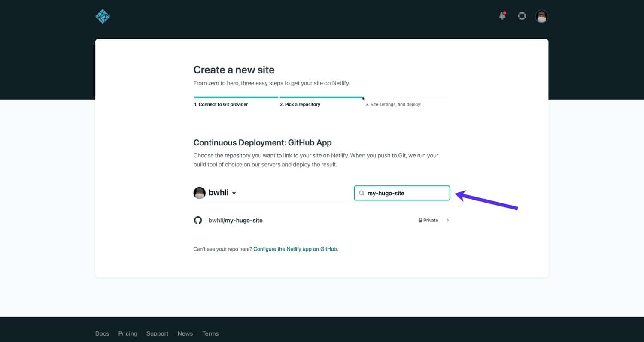Viewport: 644px width, 342px height.
Task: Open the my-hugo-site repo via its chevron
Action: tap(448, 220)
